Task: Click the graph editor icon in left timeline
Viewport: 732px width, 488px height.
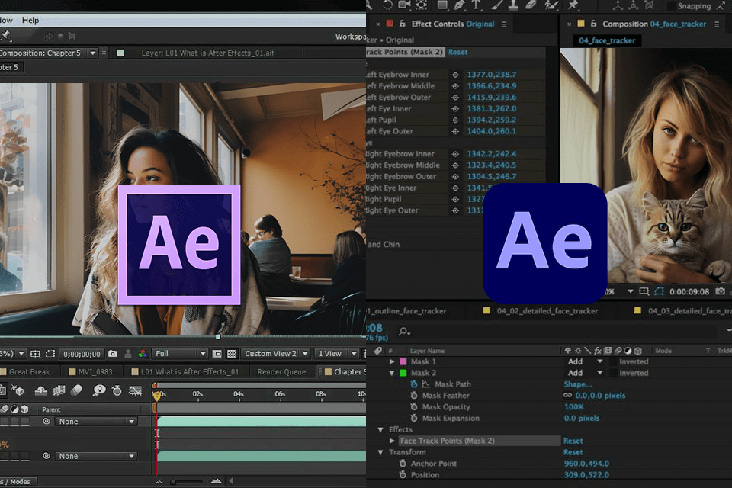Action: pos(135,390)
